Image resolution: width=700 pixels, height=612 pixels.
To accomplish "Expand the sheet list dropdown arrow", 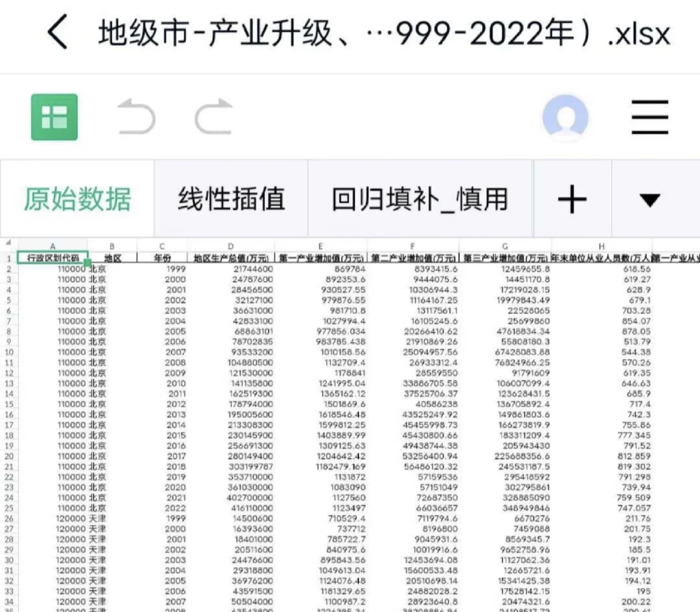I will tap(650, 199).
